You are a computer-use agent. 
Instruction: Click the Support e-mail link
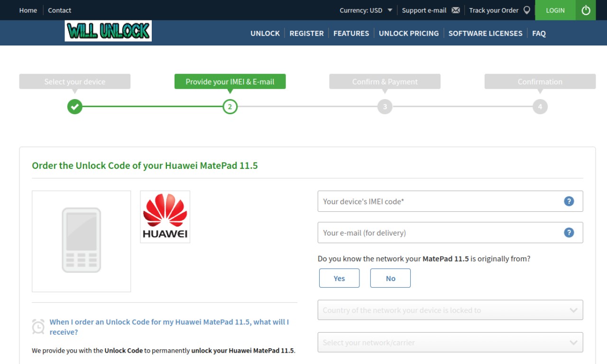pos(424,10)
